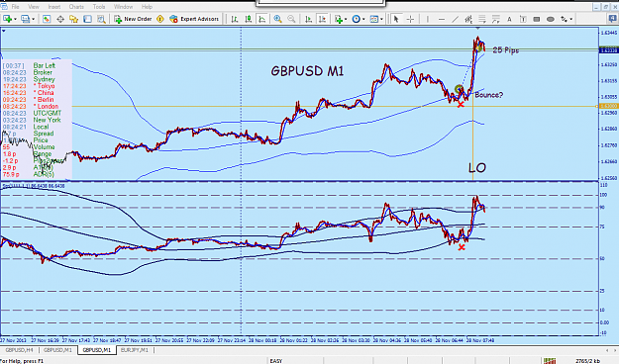Select the ellipse shape tool
This screenshot has width=619, height=364.
tap(551, 19)
